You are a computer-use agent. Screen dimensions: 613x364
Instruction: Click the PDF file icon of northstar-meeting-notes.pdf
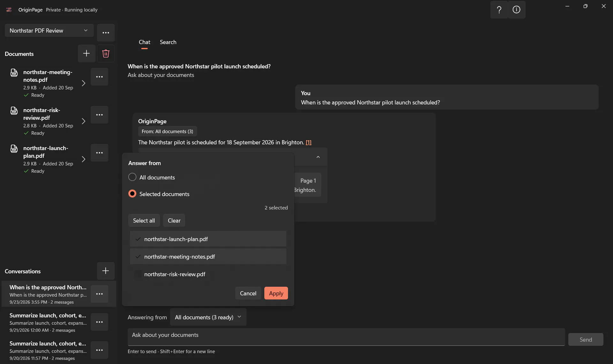(14, 73)
